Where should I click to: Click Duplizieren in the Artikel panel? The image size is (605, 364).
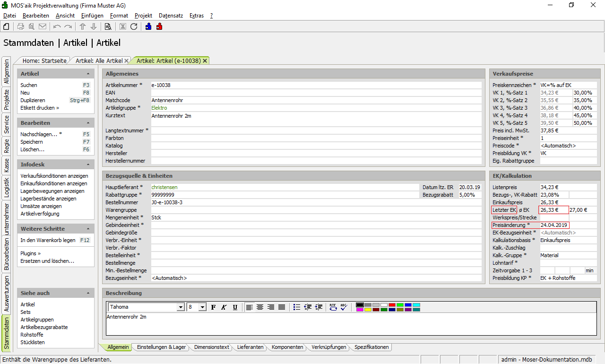click(33, 100)
